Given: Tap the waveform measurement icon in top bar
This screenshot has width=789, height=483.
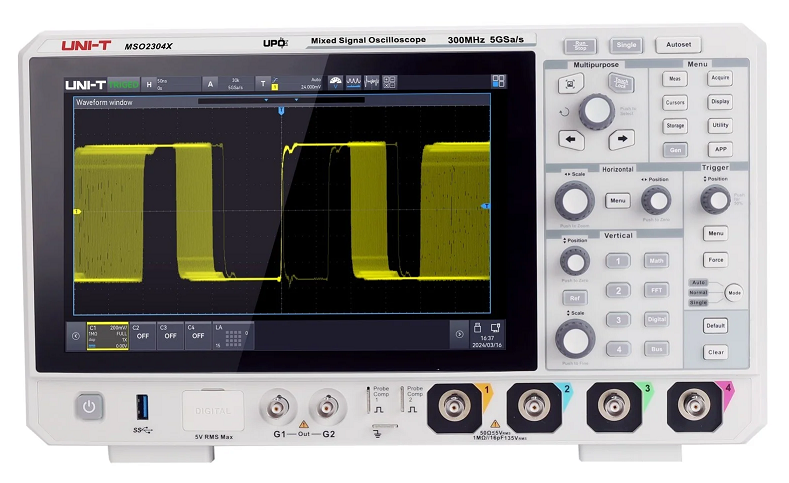Looking at the screenshot, I should (x=354, y=82).
